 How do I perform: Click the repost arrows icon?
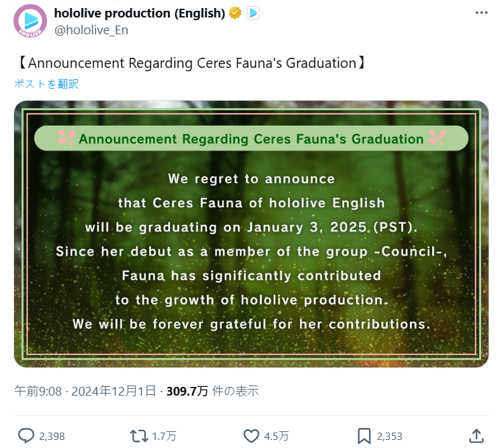pos(139,436)
